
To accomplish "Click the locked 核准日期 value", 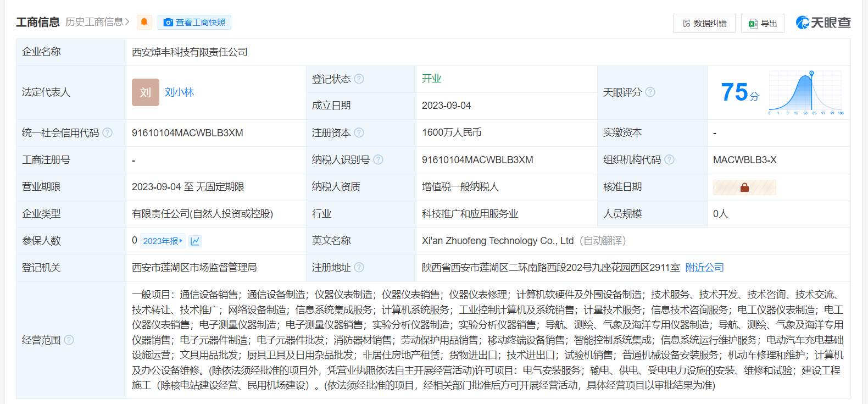I will click(744, 187).
